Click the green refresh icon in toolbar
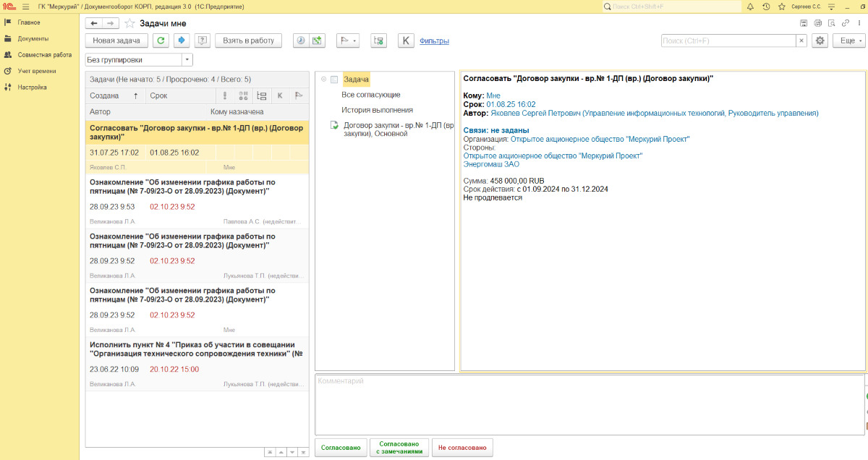The image size is (868, 460). click(x=161, y=41)
